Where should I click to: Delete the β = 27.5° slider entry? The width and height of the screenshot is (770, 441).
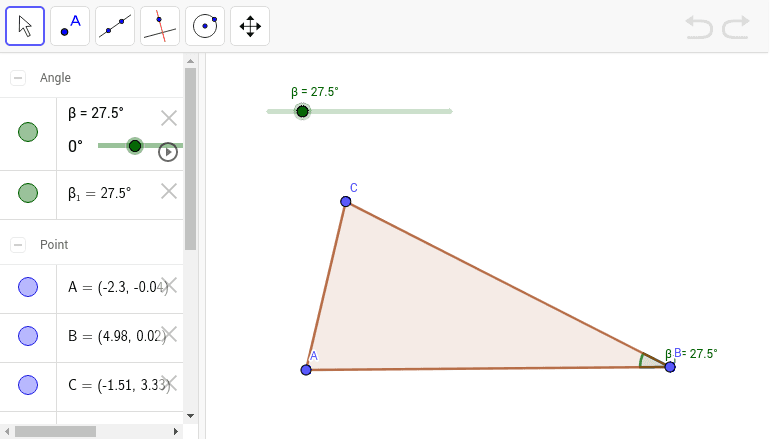pyautogui.click(x=169, y=118)
